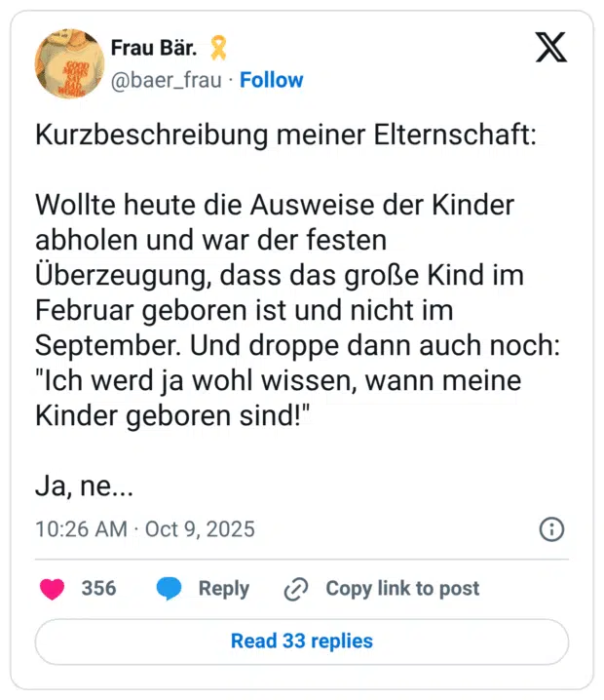The height and width of the screenshot is (700, 604).
Task: Click the blue reply speech bubble icon
Action: tap(170, 588)
